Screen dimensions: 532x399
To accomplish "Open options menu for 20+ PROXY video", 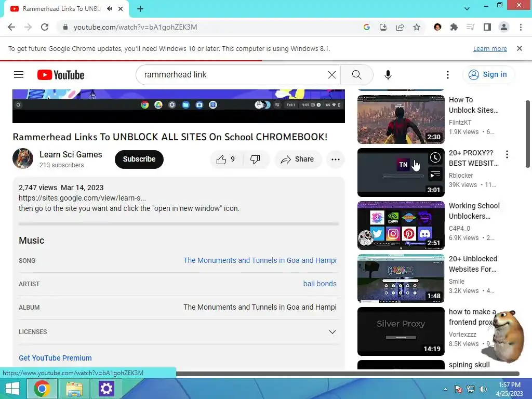I will [507, 155].
